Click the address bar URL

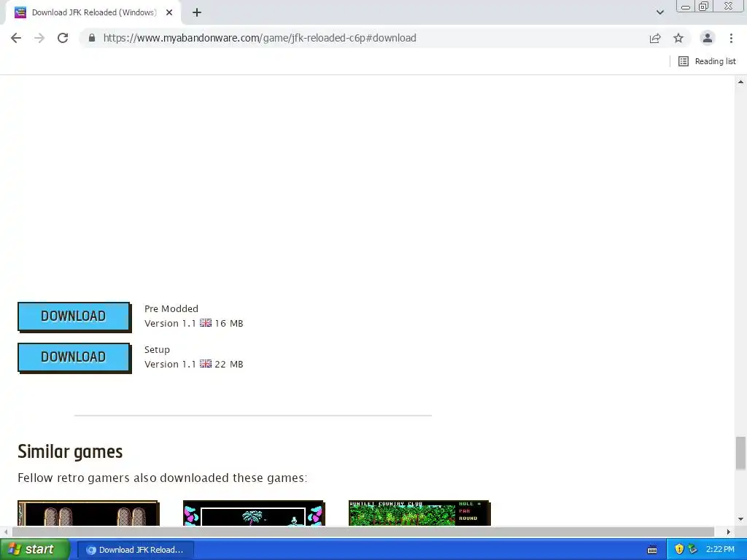pyautogui.click(x=260, y=38)
